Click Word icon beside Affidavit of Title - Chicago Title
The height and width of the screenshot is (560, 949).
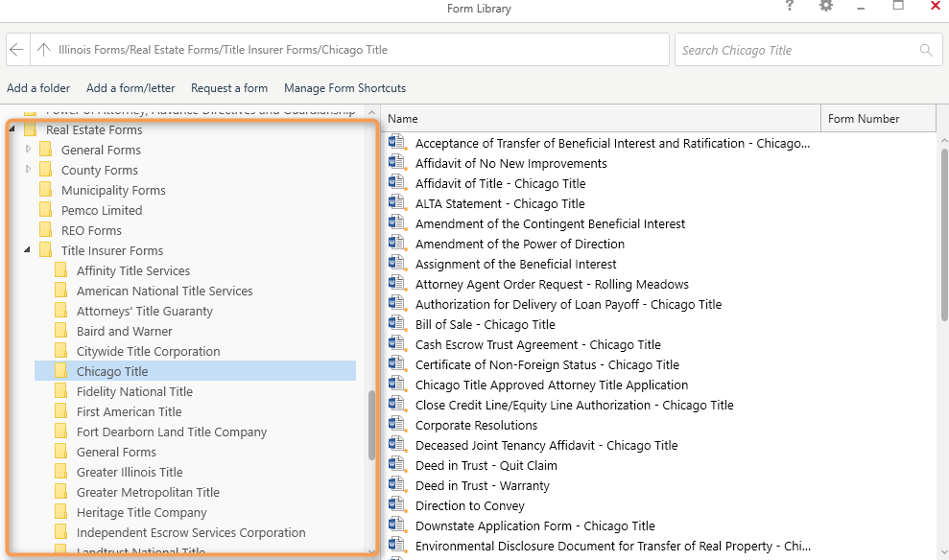[396, 182]
